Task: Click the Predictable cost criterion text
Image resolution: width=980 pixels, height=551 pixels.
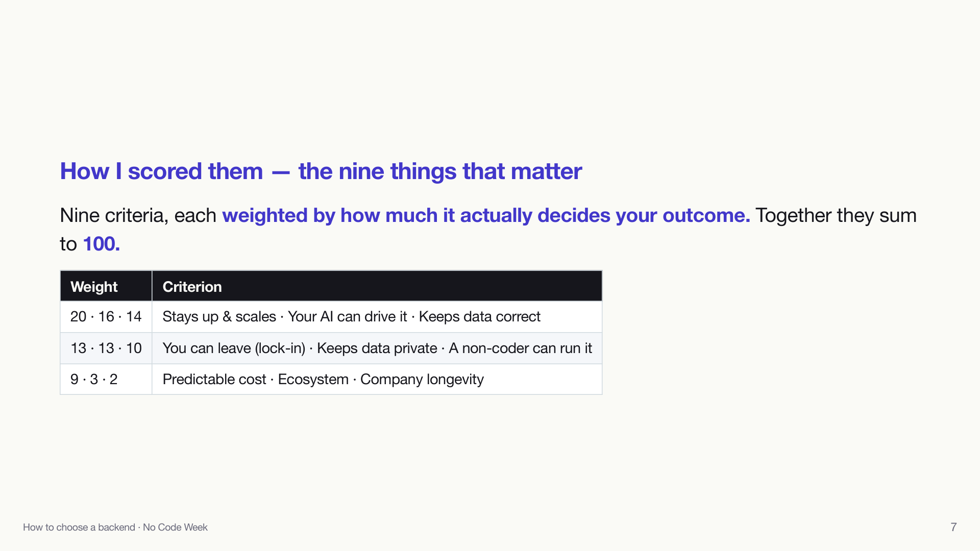Action: [x=214, y=380]
